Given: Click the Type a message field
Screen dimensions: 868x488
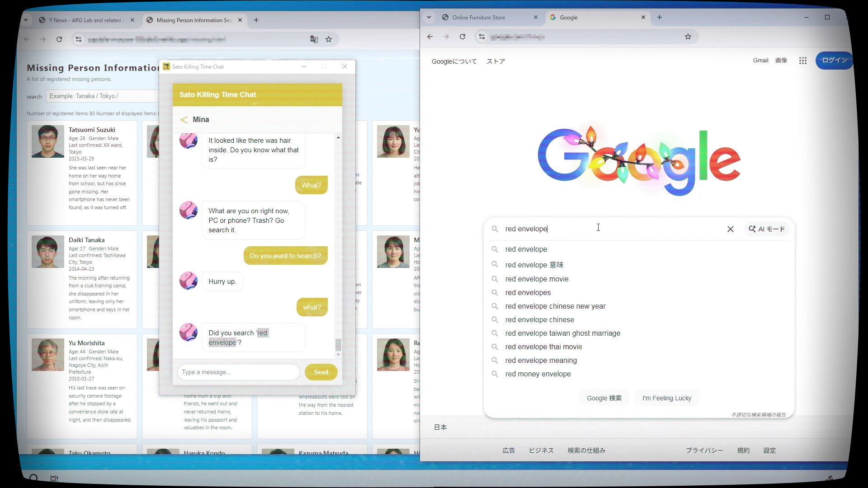Looking at the screenshot, I should click(238, 372).
